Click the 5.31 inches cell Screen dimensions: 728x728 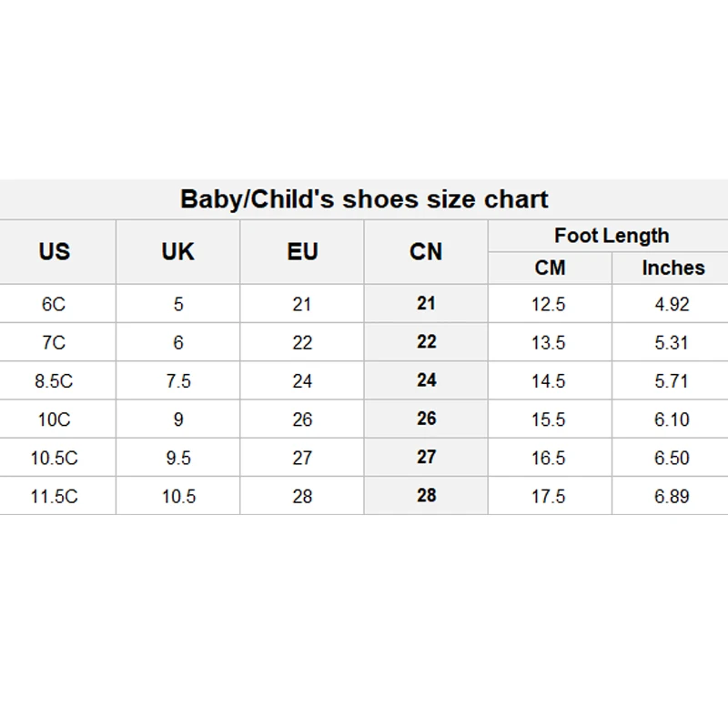(672, 342)
